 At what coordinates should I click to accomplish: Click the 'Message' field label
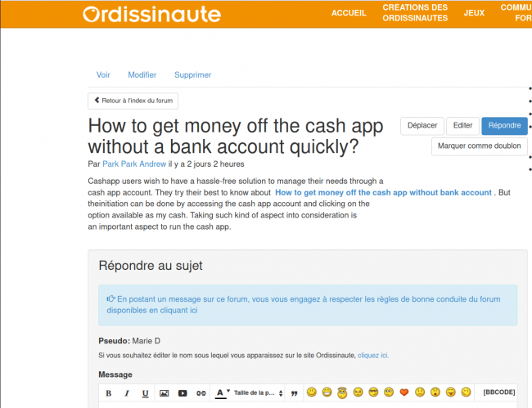tap(115, 374)
